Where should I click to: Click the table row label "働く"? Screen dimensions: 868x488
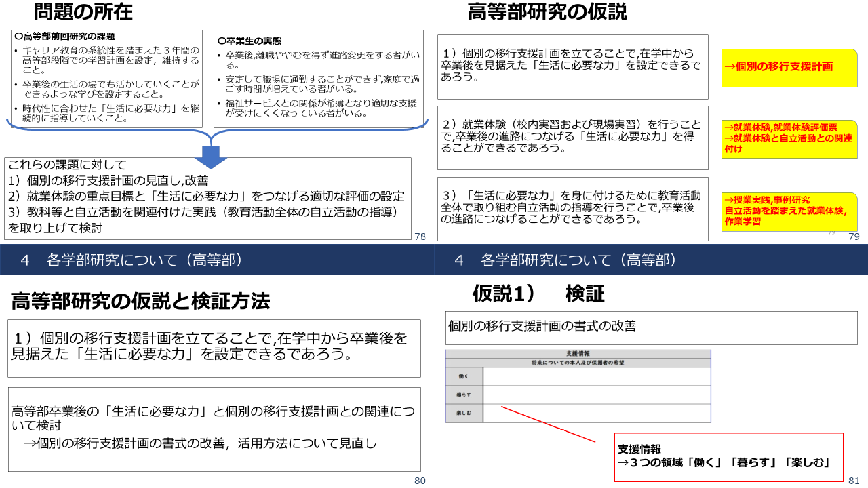click(464, 376)
